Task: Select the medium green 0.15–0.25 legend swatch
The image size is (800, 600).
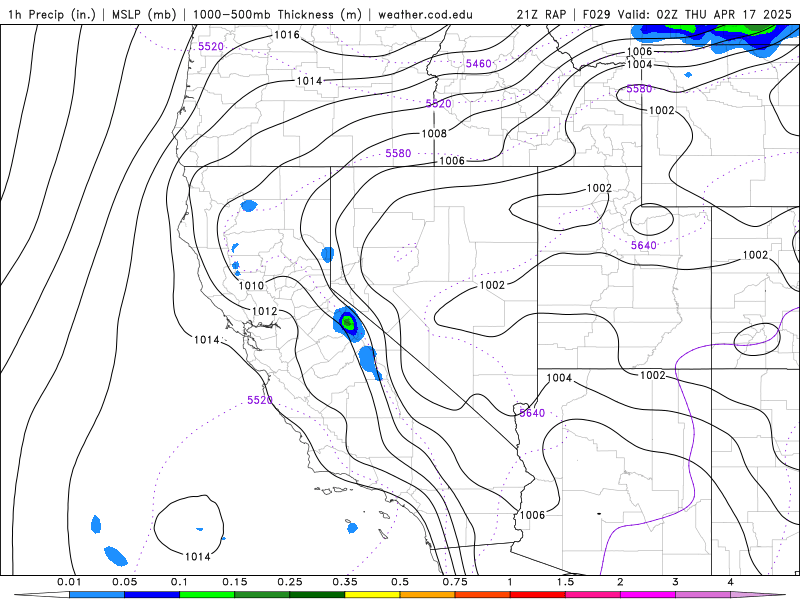Action: click(x=262, y=595)
